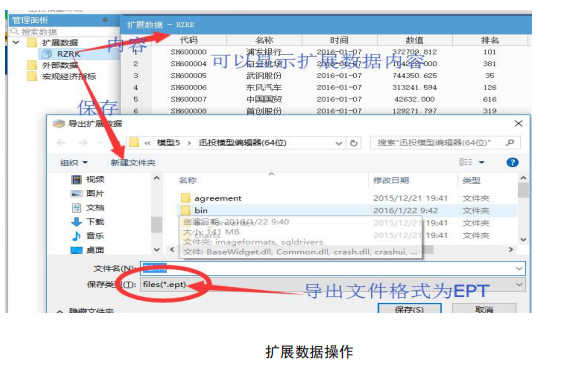Open the 保存类型 files(*.ept) combo box

(332, 284)
